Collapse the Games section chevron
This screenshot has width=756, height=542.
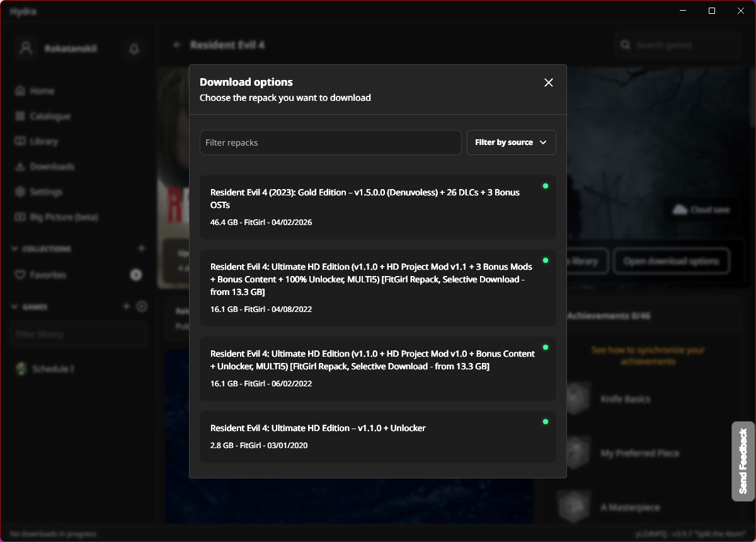pos(15,307)
